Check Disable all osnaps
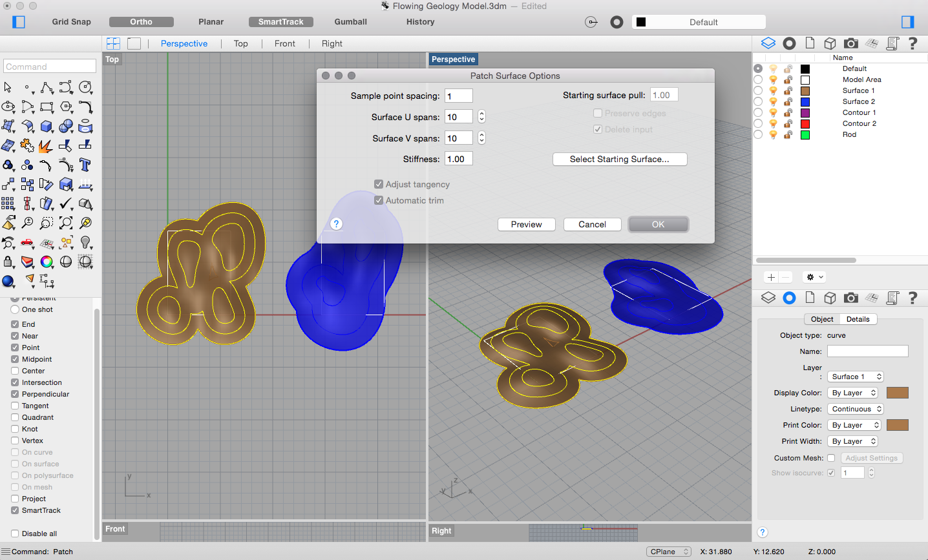This screenshot has width=928, height=560. point(15,534)
